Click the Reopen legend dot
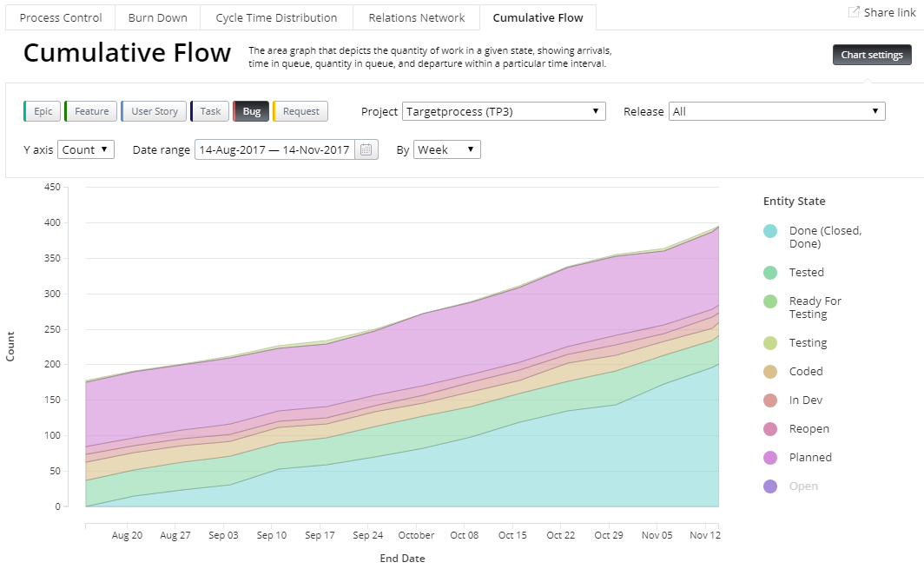The height and width of the screenshot is (569, 924). tap(770, 428)
